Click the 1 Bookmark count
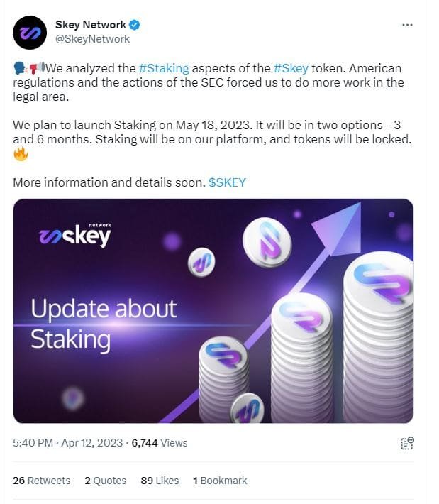 point(220,481)
